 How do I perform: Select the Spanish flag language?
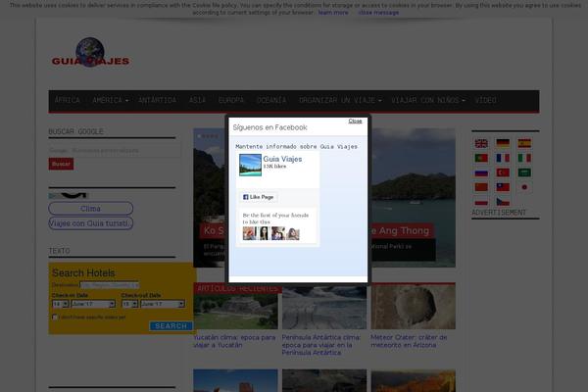(524, 143)
